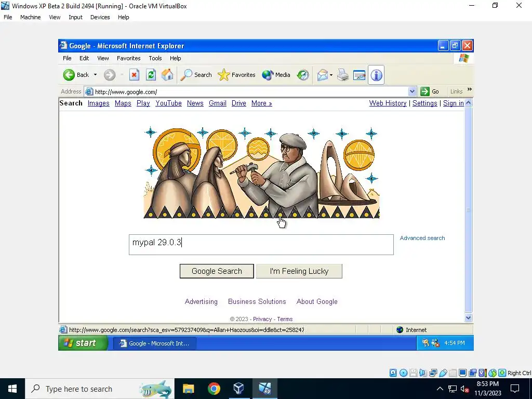The width and height of the screenshot is (532, 399).
Task: Open VirtualBox window View menu
Action: coord(54,17)
